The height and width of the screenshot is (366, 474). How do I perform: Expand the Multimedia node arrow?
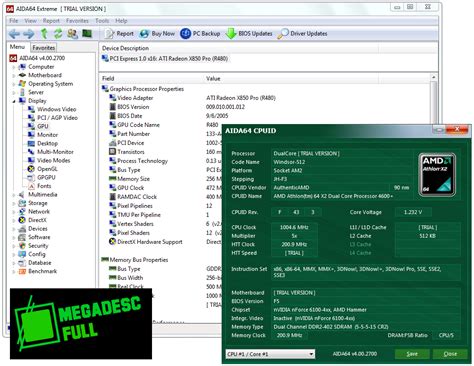click(14, 195)
